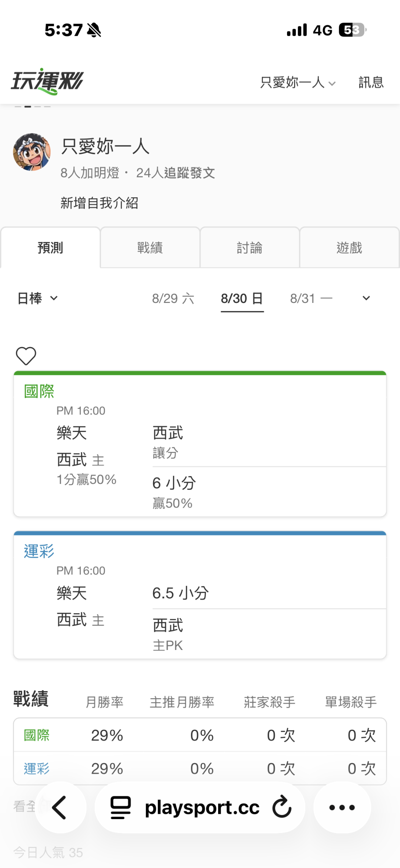Tap the 玩運彩 logo
Image resolution: width=400 pixels, height=868 pixels.
coord(47,81)
